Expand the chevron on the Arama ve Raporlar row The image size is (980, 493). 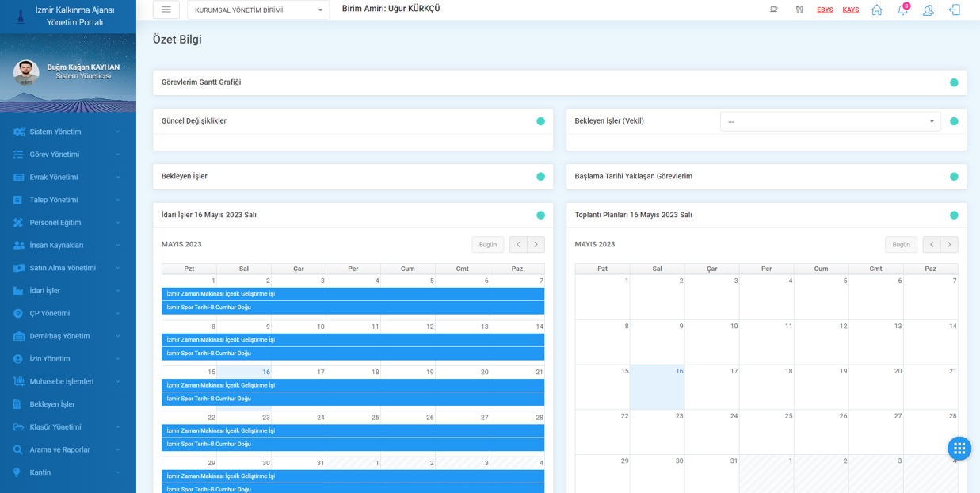(118, 450)
